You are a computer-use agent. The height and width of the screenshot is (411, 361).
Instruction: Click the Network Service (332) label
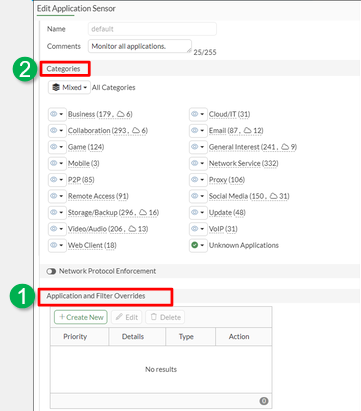tap(243, 163)
